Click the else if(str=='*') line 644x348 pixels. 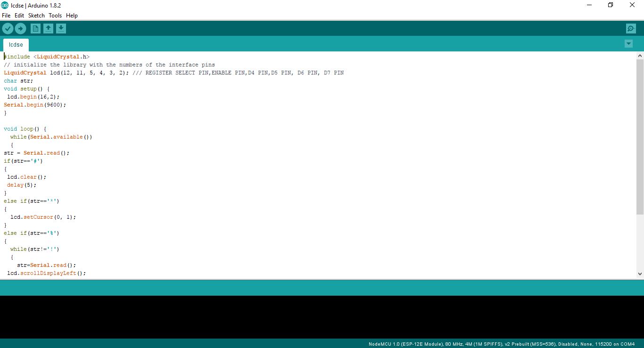click(x=32, y=201)
